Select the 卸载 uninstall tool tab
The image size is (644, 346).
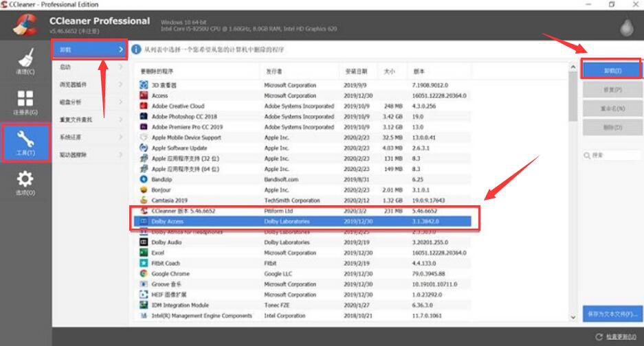point(89,49)
